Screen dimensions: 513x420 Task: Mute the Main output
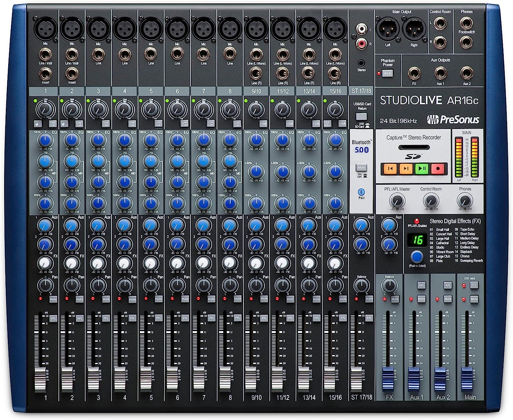coord(474,299)
